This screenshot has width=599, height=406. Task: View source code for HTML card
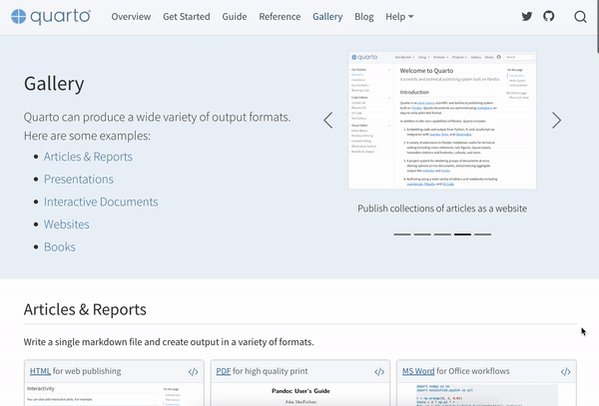(x=193, y=372)
